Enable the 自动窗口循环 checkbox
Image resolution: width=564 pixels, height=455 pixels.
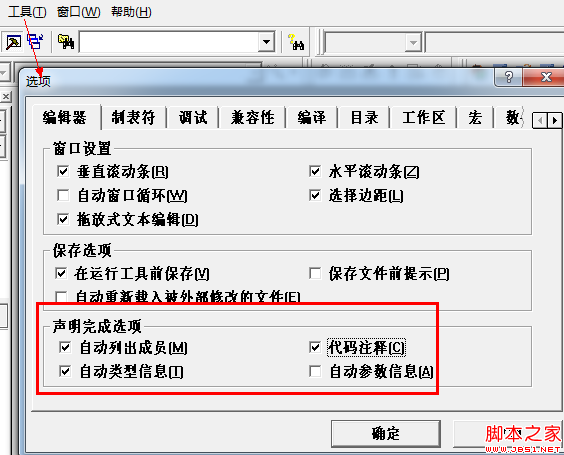(x=63, y=195)
